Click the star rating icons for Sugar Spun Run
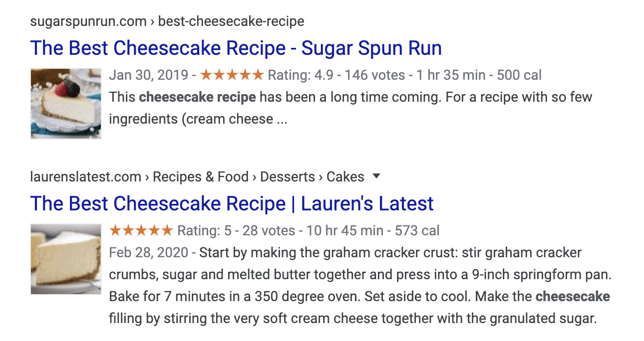Screen dimensions: 644x341 click(231, 75)
